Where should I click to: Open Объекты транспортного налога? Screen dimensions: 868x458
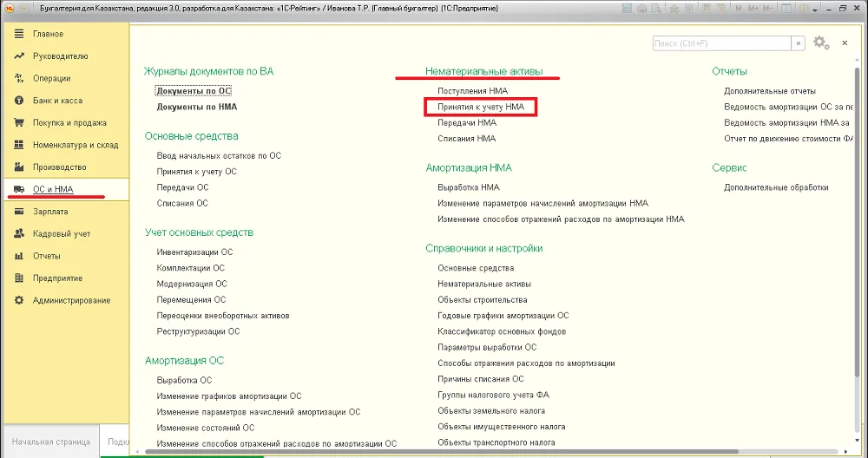click(x=496, y=442)
